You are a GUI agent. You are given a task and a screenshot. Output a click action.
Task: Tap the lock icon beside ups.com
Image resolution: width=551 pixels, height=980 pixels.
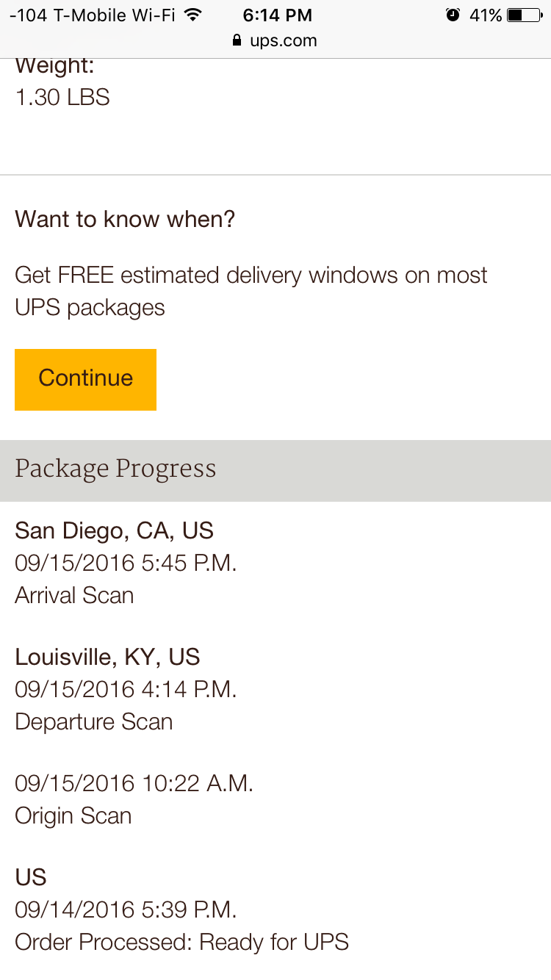tap(237, 40)
